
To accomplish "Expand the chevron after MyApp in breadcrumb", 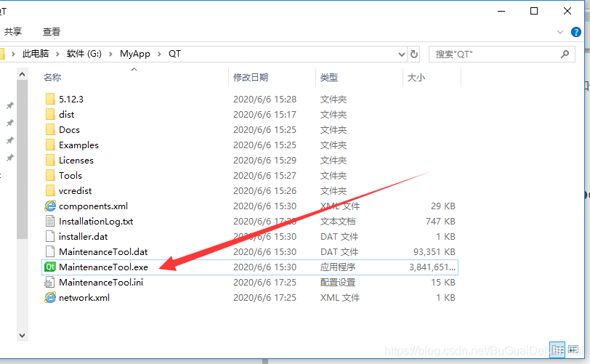I will 159,54.
